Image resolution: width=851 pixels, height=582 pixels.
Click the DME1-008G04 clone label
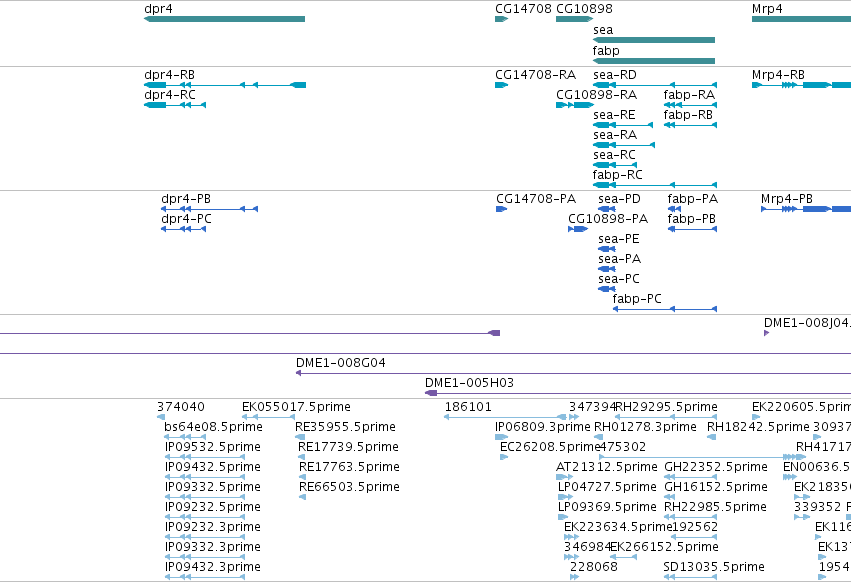click(x=340, y=363)
